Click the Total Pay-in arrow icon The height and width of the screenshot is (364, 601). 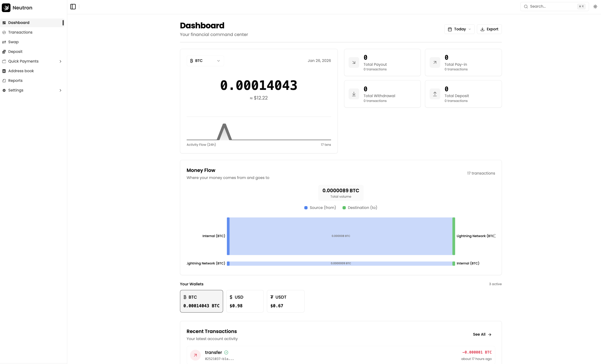435,62
